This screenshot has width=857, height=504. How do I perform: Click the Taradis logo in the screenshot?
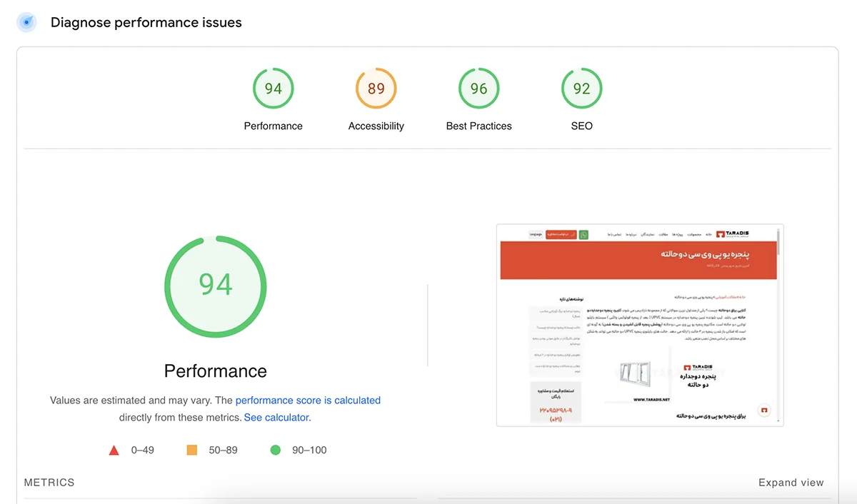click(x=733, y=234)
